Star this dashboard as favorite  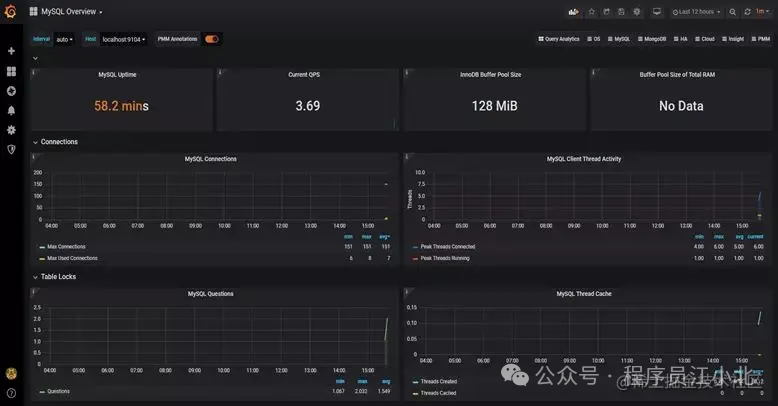(x=591, y=12)
